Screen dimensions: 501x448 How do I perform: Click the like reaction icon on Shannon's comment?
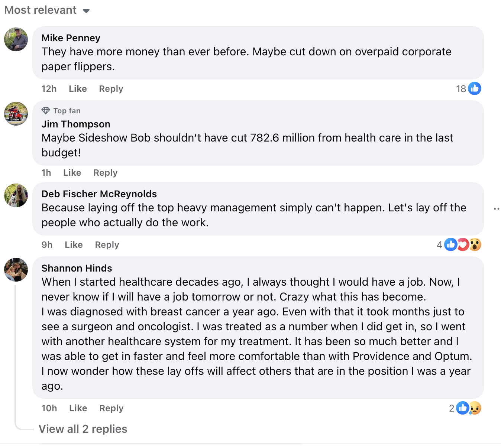click(x=462, y=408)
